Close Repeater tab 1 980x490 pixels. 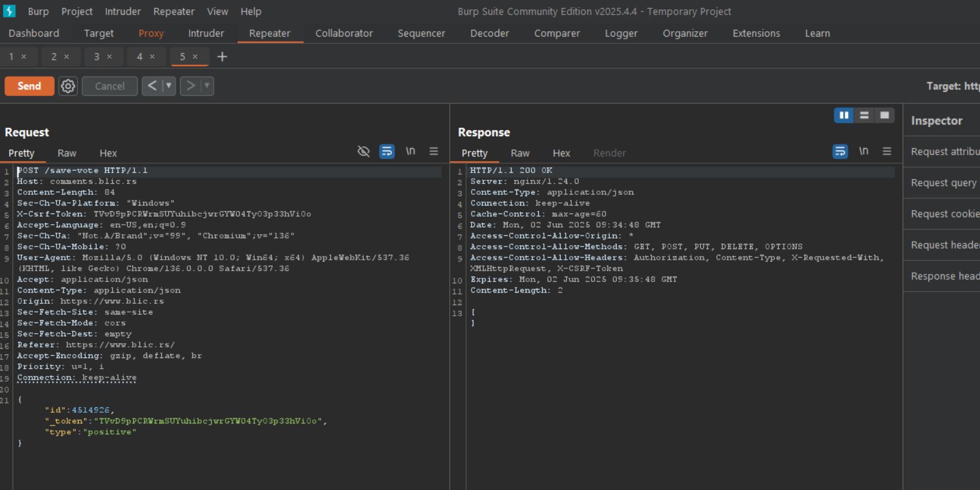(24, 57)
